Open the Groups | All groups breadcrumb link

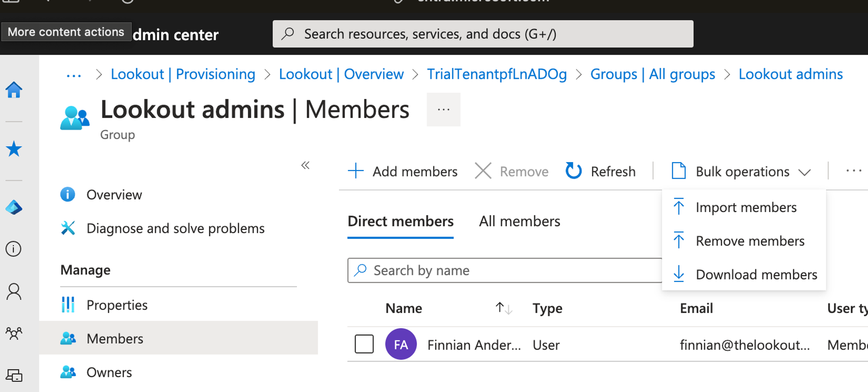click(x=652, y=75)
